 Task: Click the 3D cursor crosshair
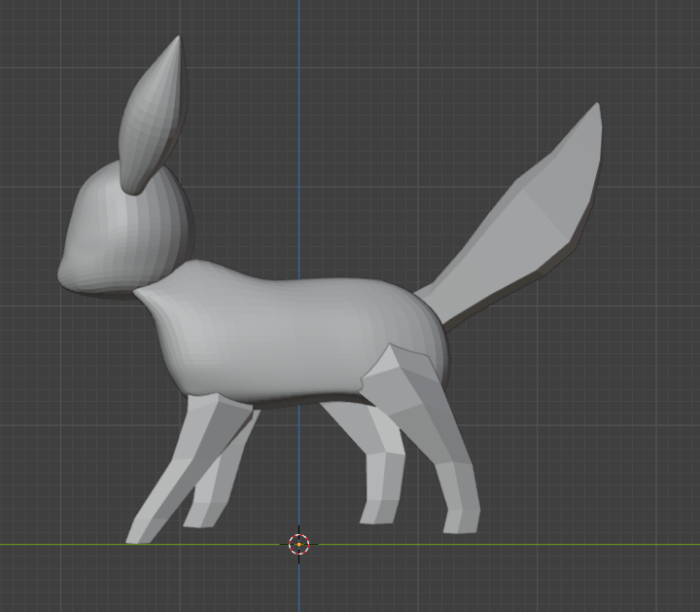pyautogui.click(x=298, y=543)
